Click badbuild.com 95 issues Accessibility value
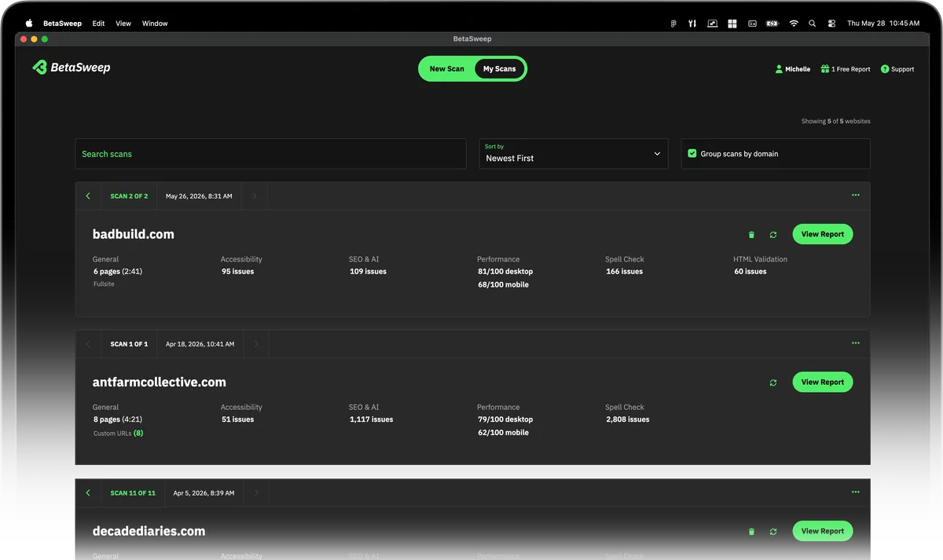Viewport: 943px width, 560px height. [x=237, y=272]
